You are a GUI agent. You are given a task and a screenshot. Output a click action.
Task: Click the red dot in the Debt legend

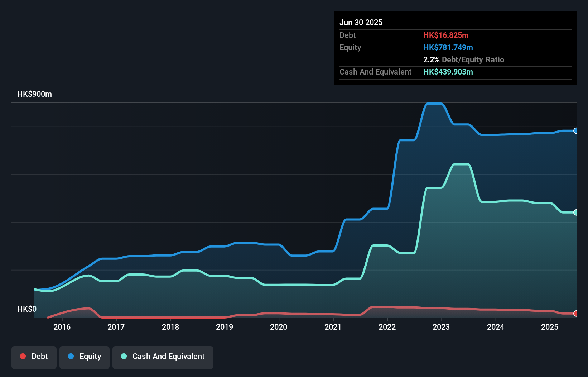pos(22,357)
